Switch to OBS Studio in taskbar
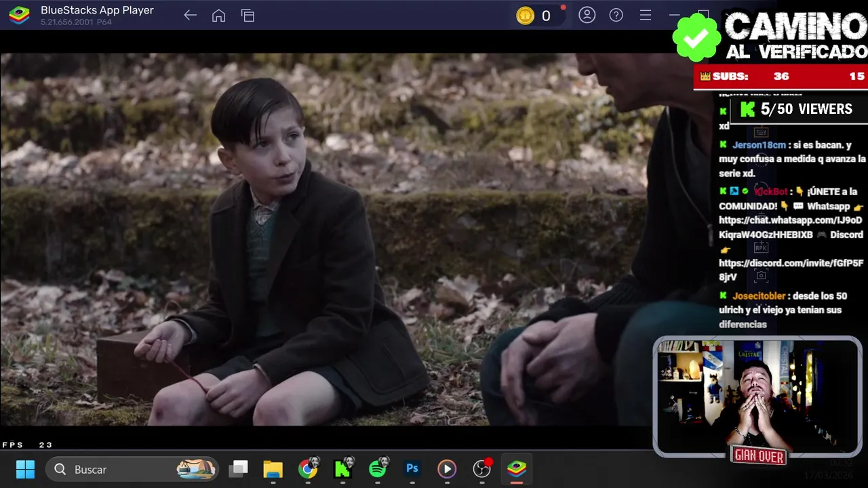Viewport: 868px width, 488px height. coord(481,469)
